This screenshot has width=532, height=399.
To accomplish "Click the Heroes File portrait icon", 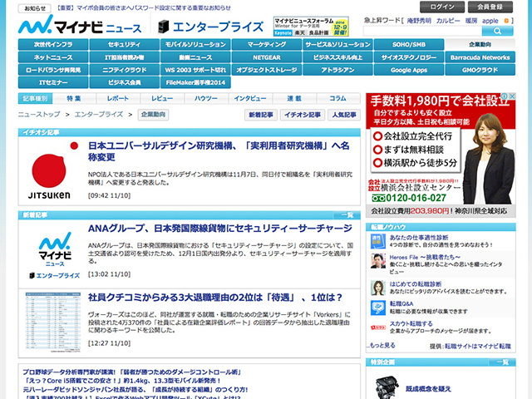I will click(x=377, y=261).
